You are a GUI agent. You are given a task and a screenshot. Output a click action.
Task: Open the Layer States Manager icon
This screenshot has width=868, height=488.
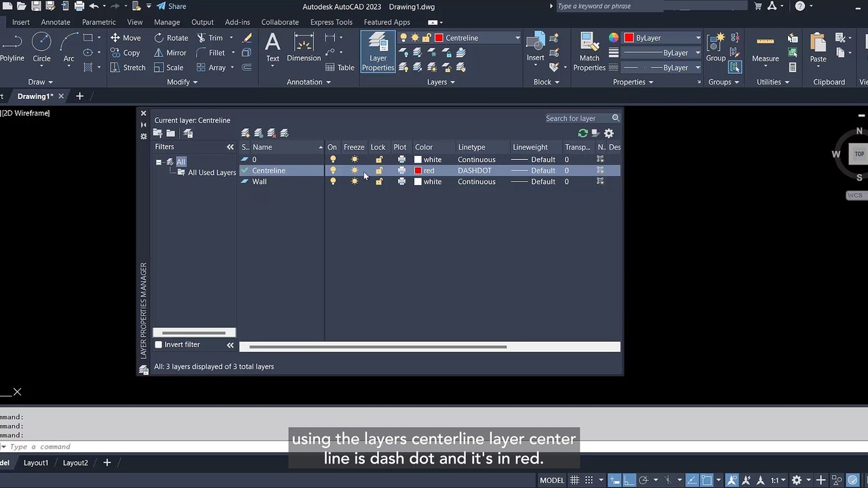tap(189, 134)
